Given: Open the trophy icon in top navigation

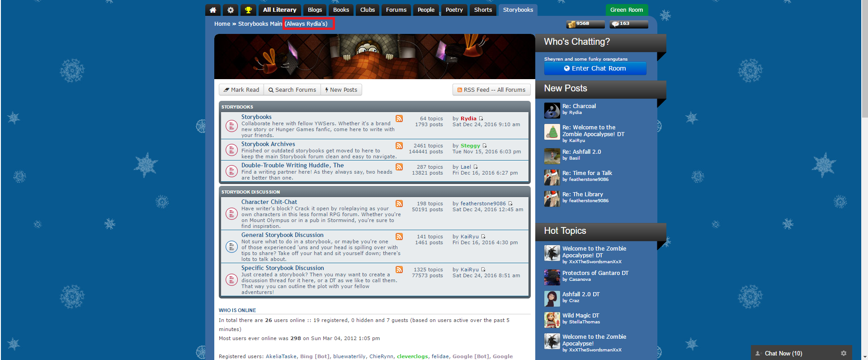Looking at the screenshot, I should point(248,10).
